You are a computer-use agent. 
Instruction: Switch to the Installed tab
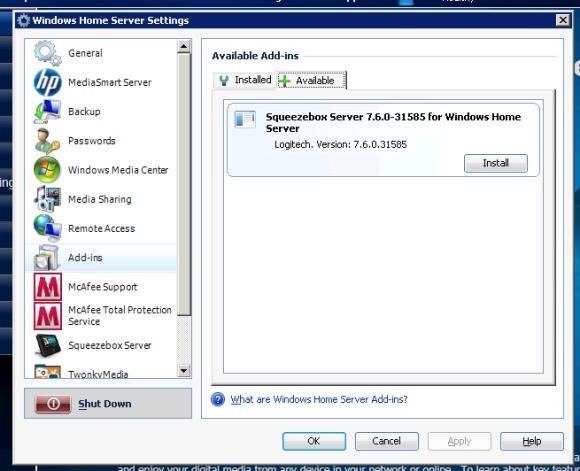(x=245, y=80)
